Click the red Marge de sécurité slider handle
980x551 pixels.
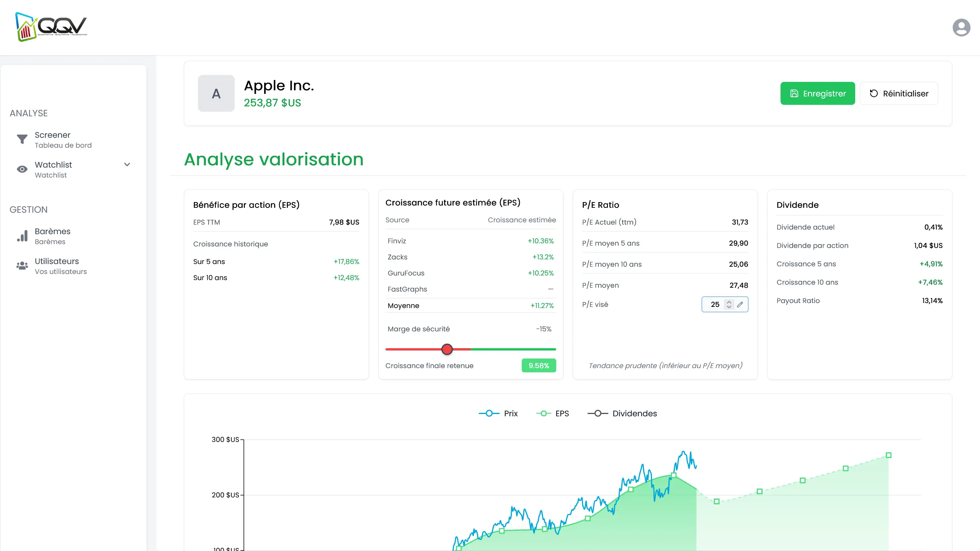tap(447, 349)
